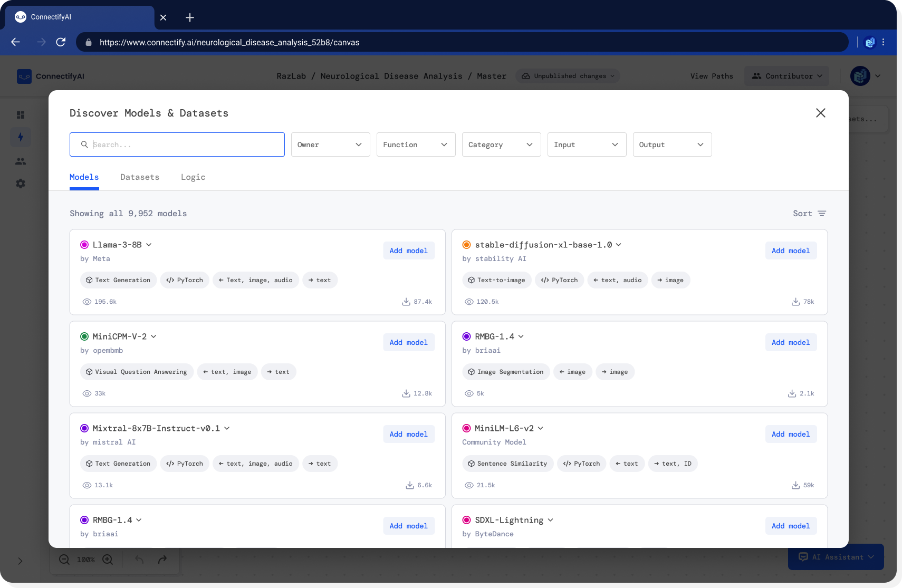This screenshot has height=588, width=902.
Task: Focus the model search field
Action: coord(177,144)
